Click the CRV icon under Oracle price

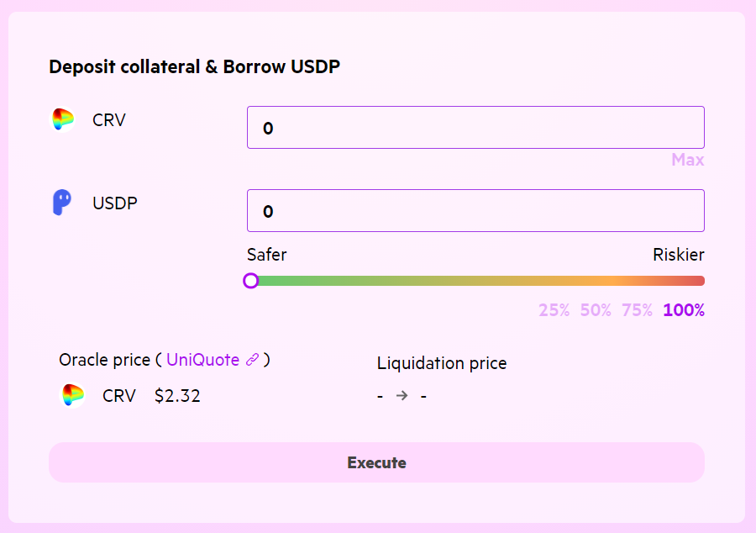[72, 395]
